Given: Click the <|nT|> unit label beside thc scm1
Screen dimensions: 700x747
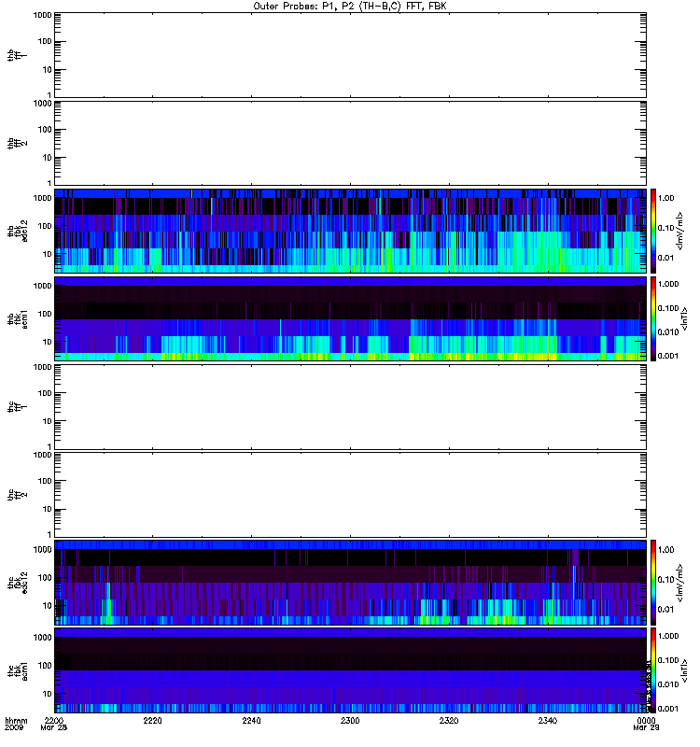Looking at the screenshot, I should pyautogui.click(x=684, y=670).
